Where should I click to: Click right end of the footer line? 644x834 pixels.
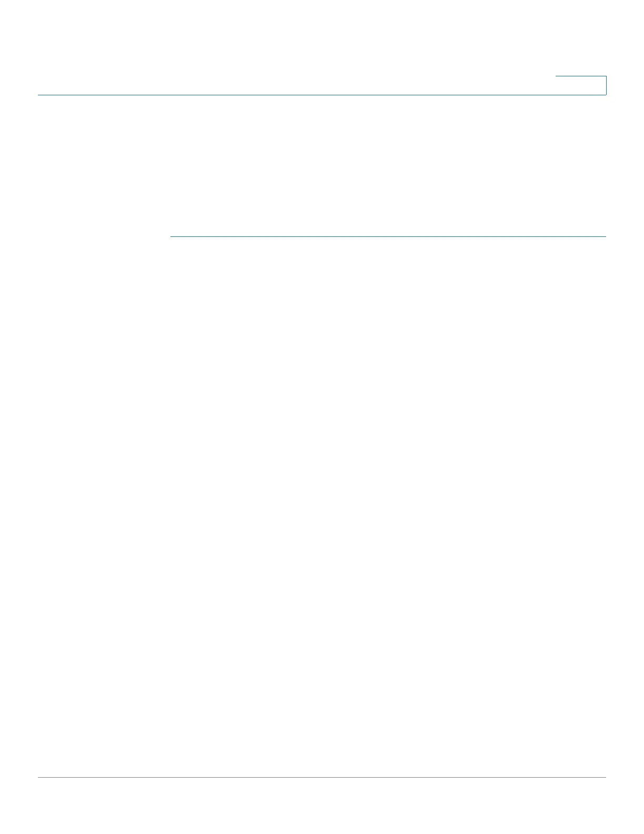605,777
